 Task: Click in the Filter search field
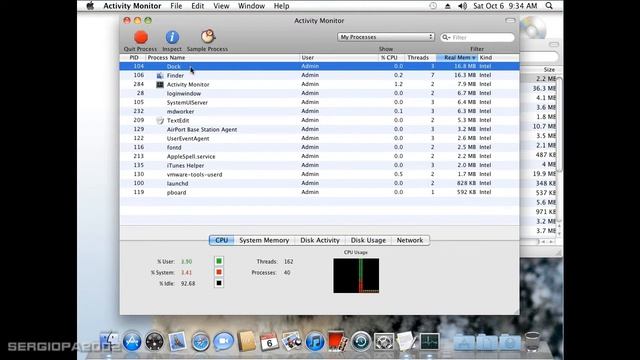(478, 37)
